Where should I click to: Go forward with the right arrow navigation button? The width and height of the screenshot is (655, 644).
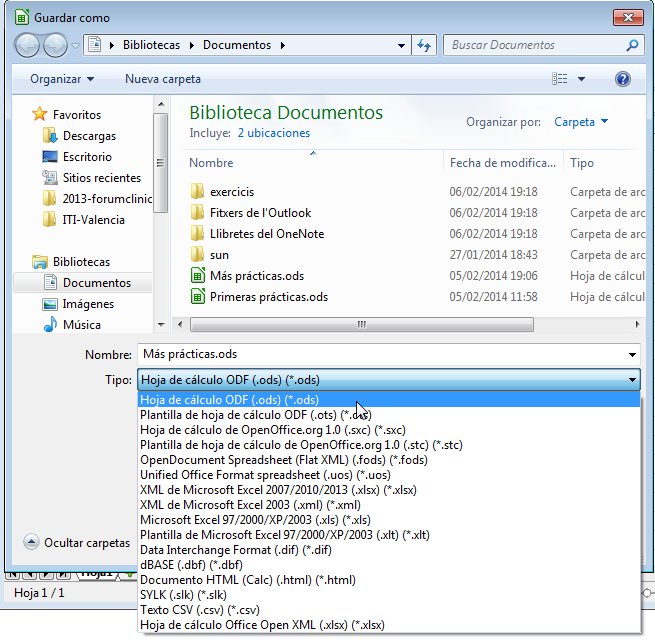[x=55, y=45]
